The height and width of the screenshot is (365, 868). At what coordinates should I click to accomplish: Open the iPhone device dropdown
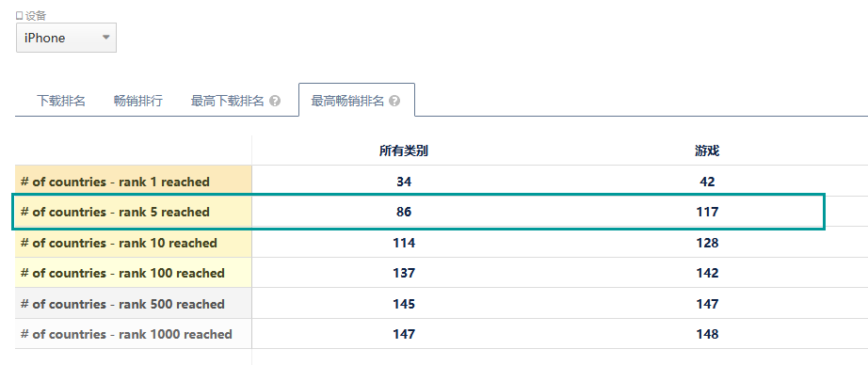(x=66, y=38)
